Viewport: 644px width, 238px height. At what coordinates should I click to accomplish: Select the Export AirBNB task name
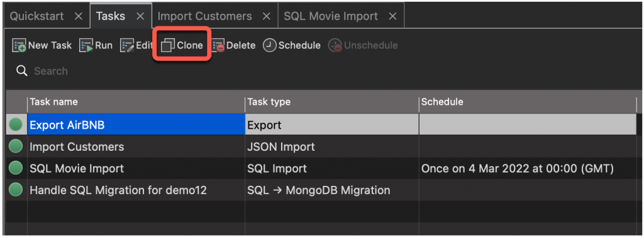pos(136,125)
